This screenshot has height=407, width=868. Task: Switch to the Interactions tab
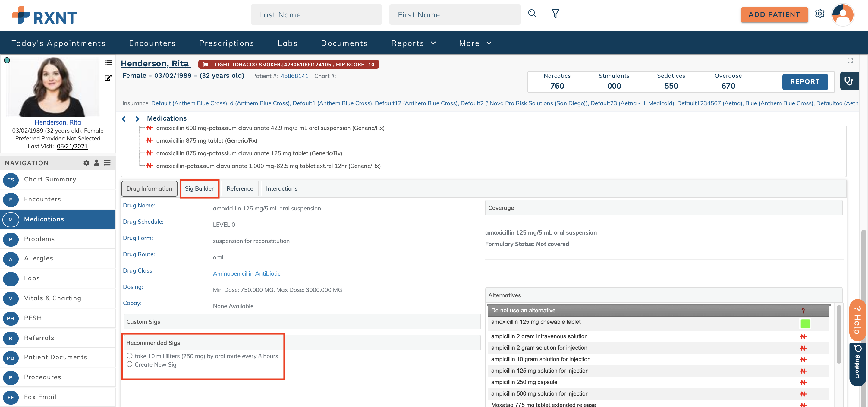[281, 188]
